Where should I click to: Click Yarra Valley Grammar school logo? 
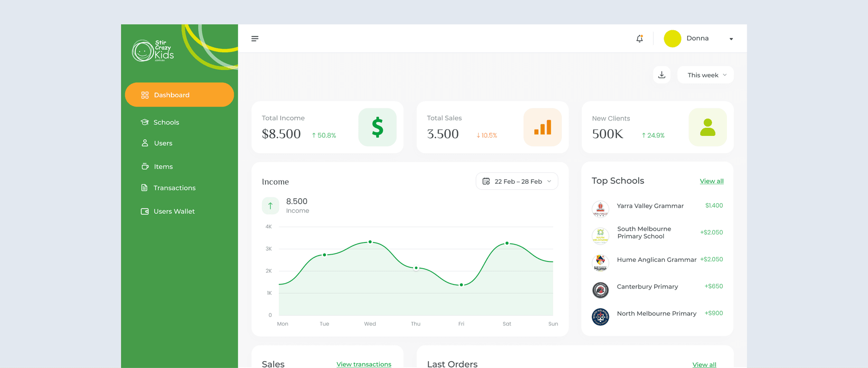[x=600, y=209]
